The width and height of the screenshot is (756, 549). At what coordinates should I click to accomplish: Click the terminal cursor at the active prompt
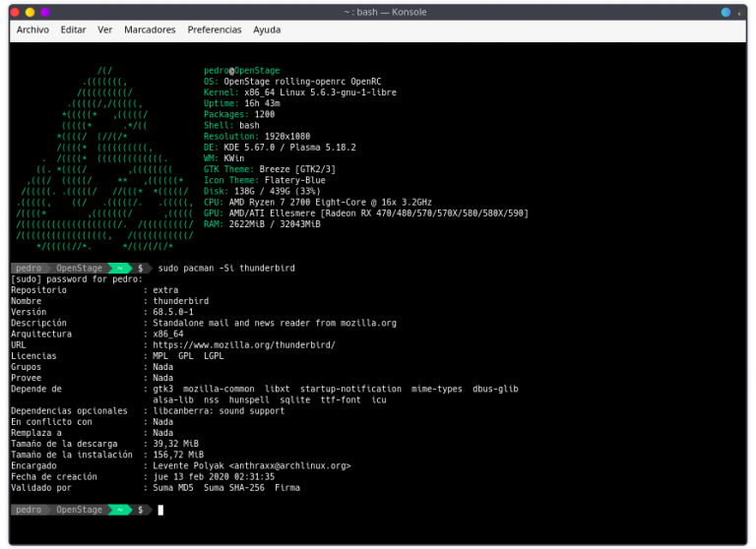(x=160, y=510)
